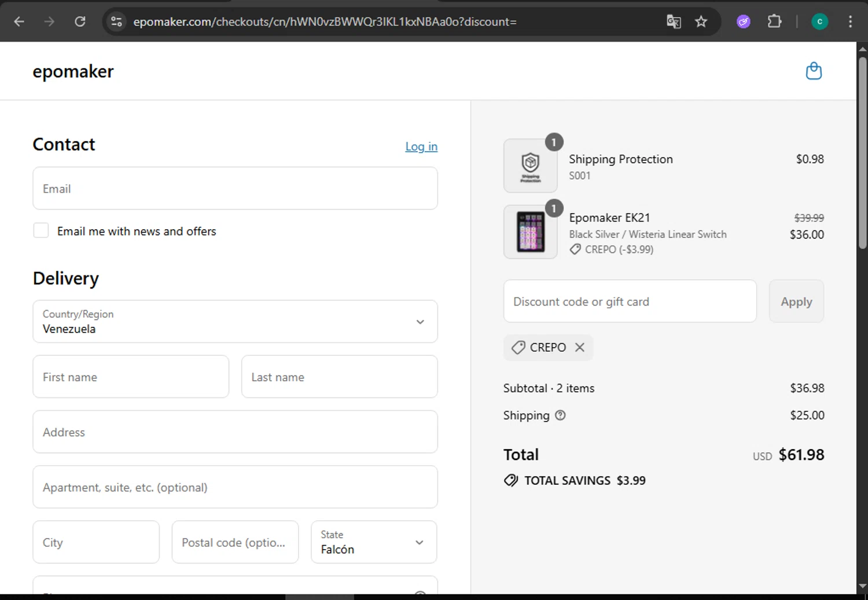Click the browser address bar URL

pyautogui.click(x=325, y=22)
